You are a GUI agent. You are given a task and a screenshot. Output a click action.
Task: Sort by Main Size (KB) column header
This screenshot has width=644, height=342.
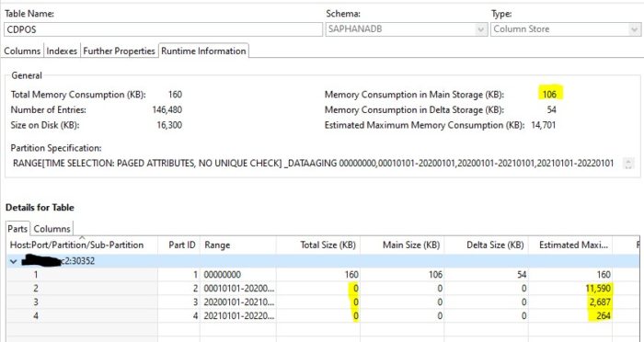click(403, 245)
